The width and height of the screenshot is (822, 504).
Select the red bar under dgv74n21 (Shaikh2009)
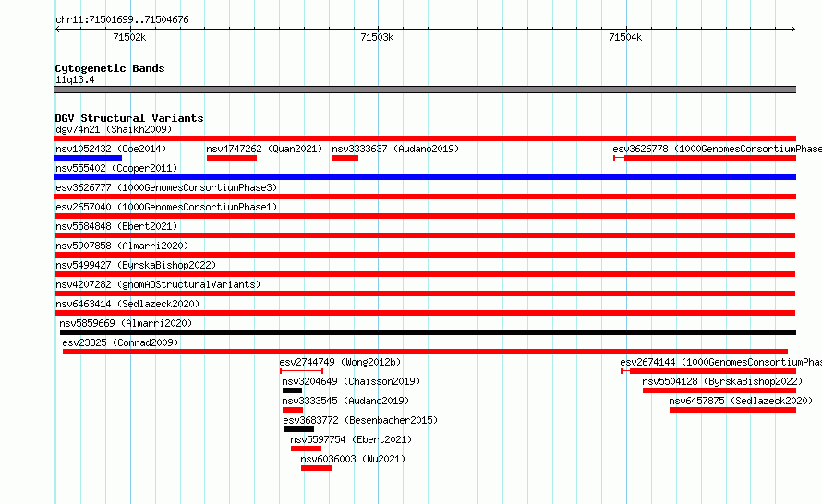click(425, 138)
